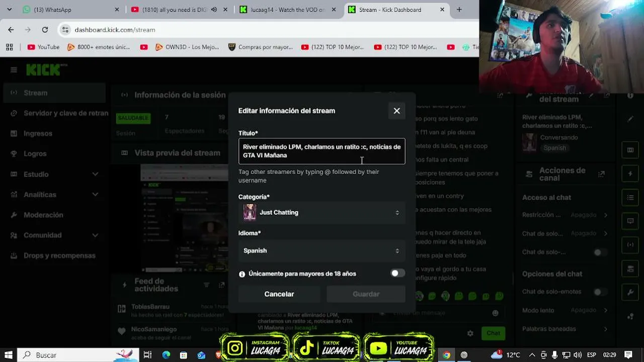Open chat settings gear icon
The width and height of the screenshot is (644, 362).
click(x=470, y=333)
